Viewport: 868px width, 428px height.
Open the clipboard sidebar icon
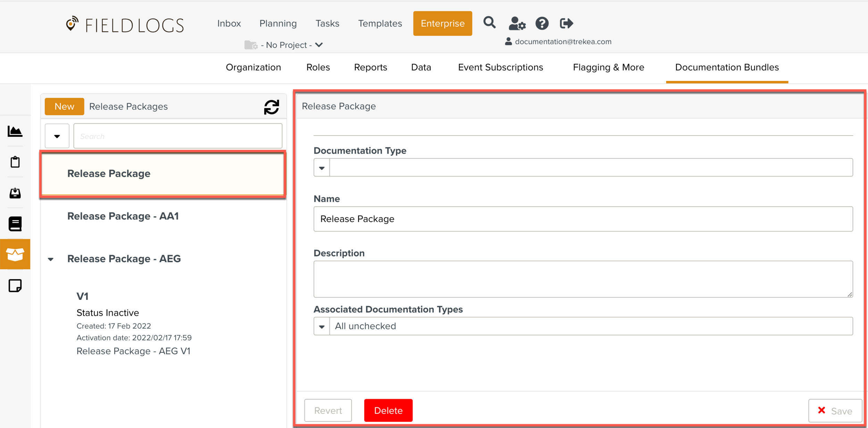15,162
